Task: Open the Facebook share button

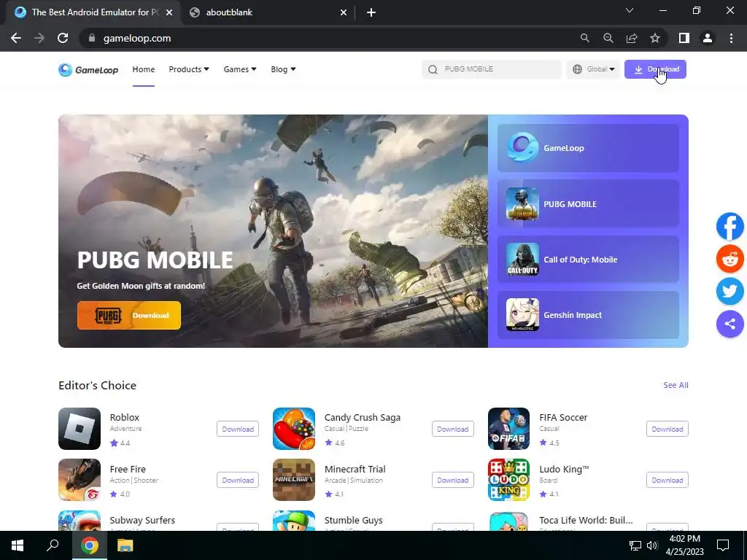Action: pyautogui.click(x=729, y=226)
